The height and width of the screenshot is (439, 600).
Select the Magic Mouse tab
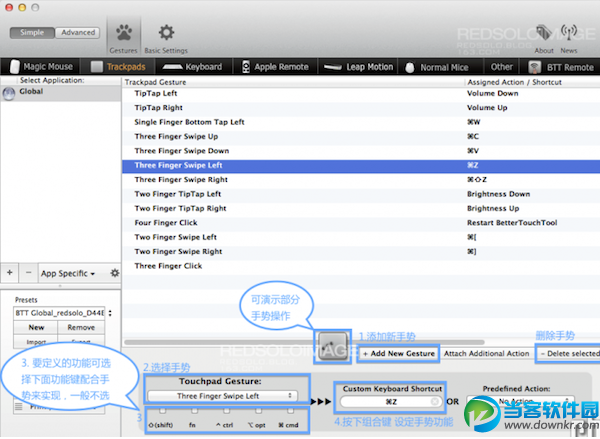click(x=41, y=67)
